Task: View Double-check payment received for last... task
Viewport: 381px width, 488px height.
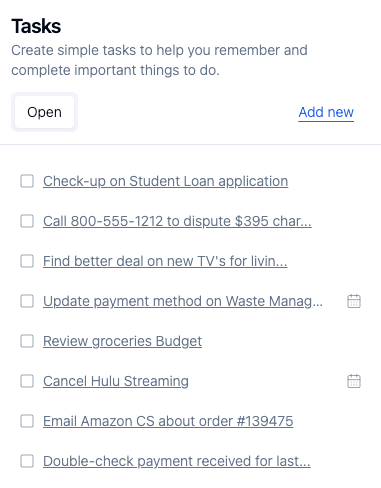Action: (177, 461)
